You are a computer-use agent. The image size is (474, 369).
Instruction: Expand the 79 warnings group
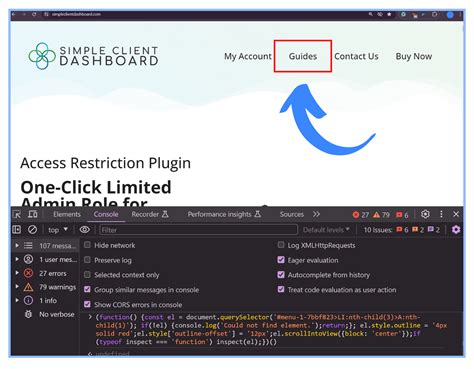(17, 286)
